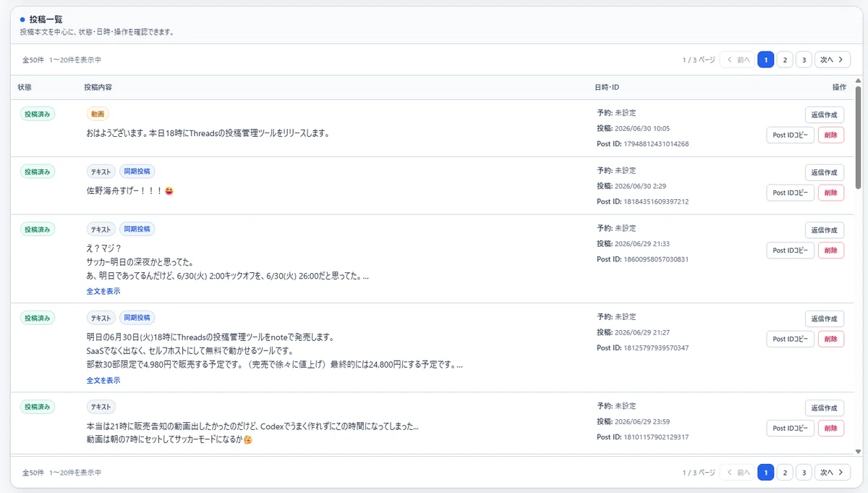Copy Post ID 17948812431014268
The height and width of the screenshot is (493, 868).
790,135
